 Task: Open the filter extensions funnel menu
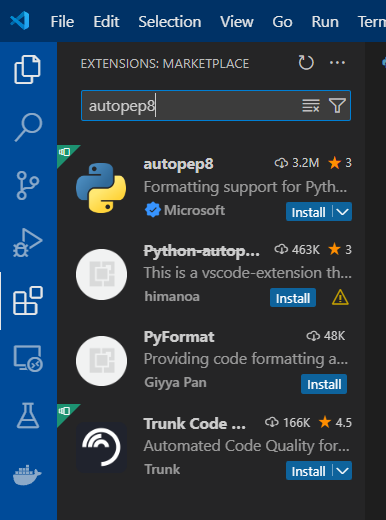click(x=337, y=106)
